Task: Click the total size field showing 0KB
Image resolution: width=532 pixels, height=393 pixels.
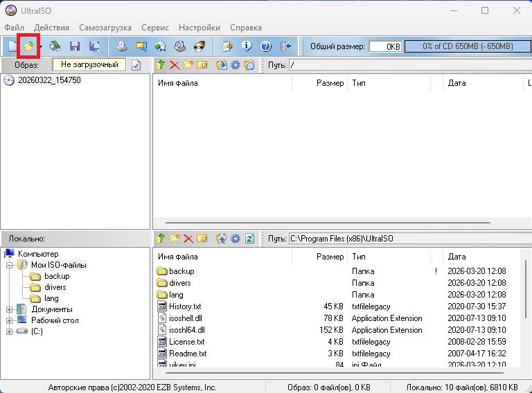Action: pos(385,46)
